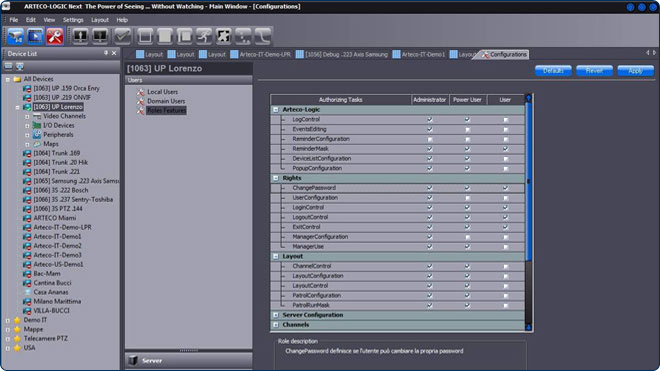Viewport: 660px width, 371px height.
Task: Toggle ChangePassword for Administrator
Action: 430,188
